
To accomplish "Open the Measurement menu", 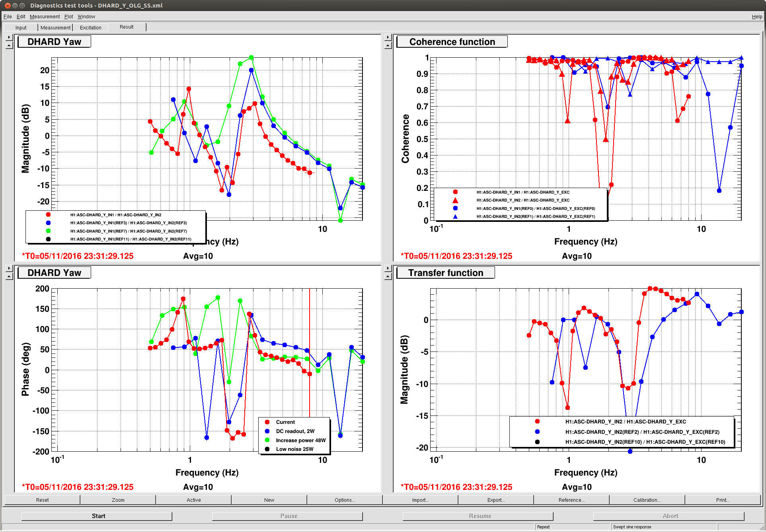I will click(45, 17).
